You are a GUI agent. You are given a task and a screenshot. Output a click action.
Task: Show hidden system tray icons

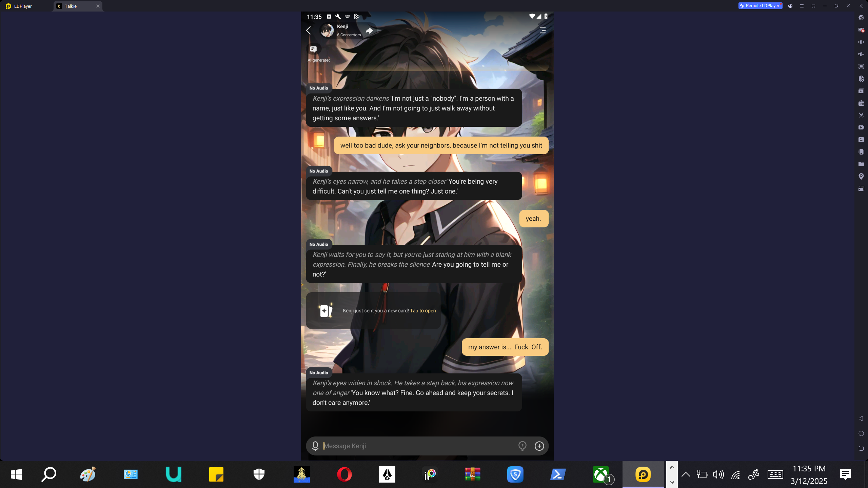pyautogui.click(x=686, y=474)
